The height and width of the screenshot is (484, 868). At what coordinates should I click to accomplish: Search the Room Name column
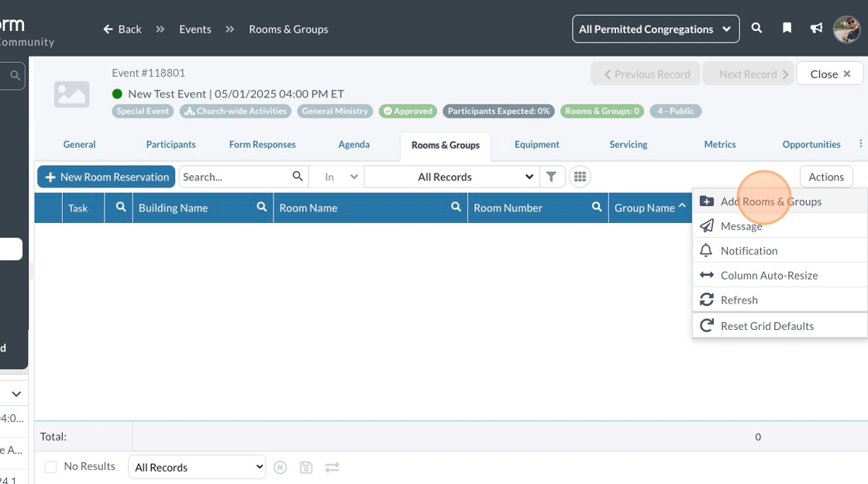456,208
